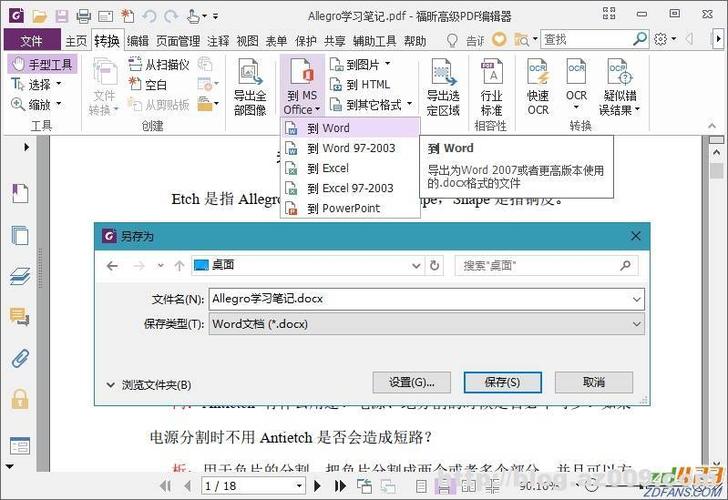Click Export All Images (导出全部图像)

point(250,87)
